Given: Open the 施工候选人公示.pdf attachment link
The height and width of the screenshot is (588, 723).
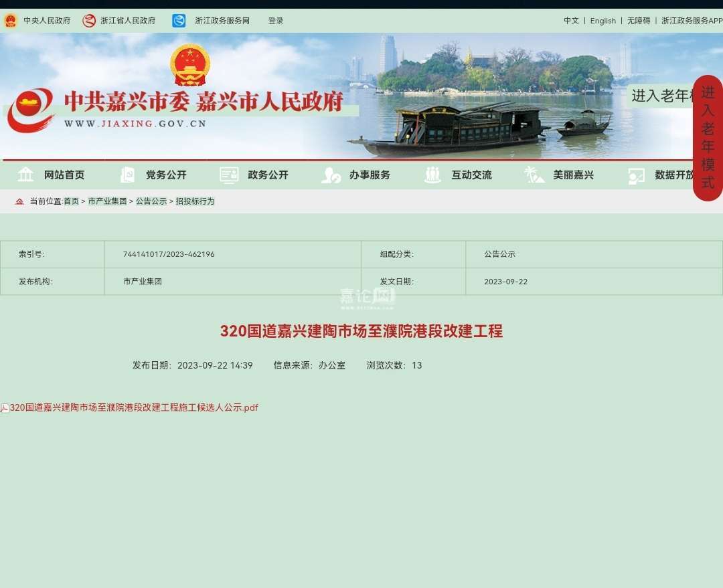Looking at the screenshot, I should tap(134, 407).
